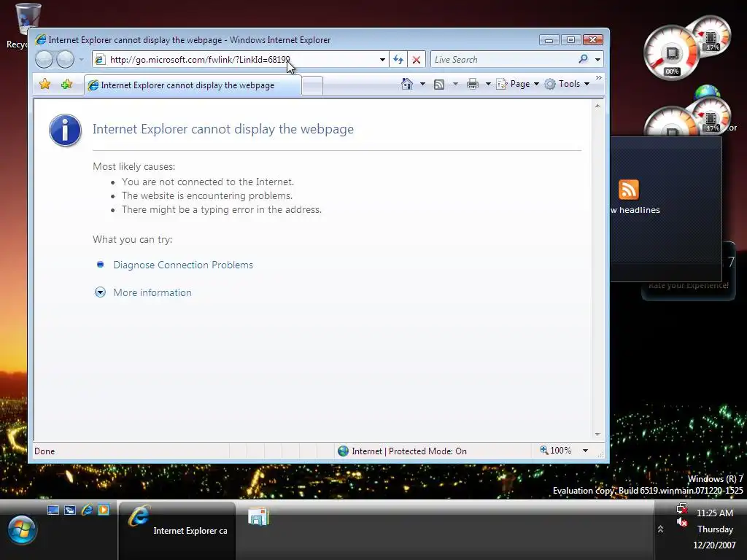The image size is (747, 560).
Task: Open the Page menu
Action: pyautogui.click(x=518, y=84)
